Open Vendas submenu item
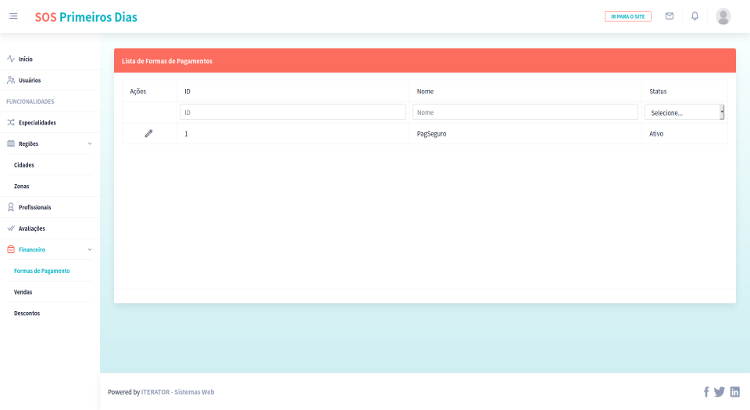 (x=23, y=292)
